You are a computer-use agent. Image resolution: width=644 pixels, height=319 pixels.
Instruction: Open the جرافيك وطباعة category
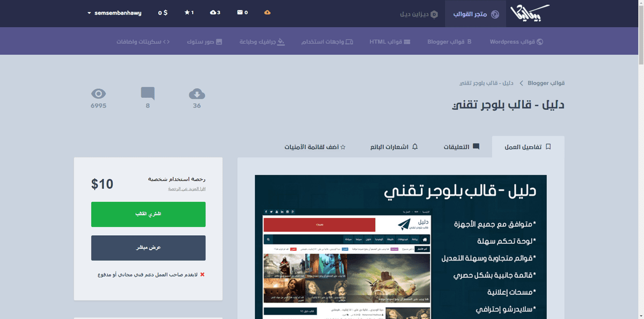262,41
